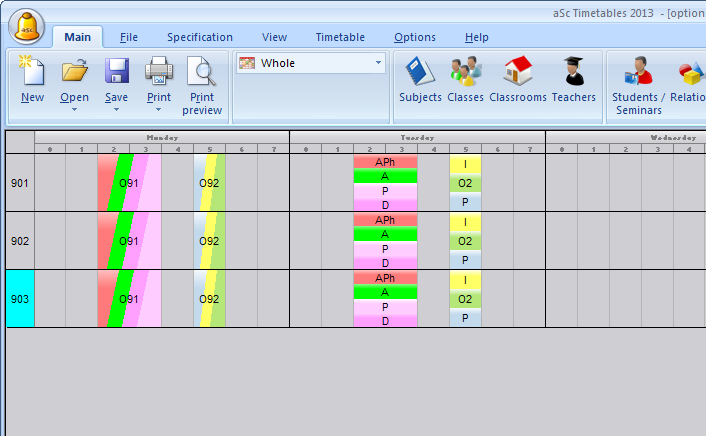Click the O91 lesson card in row 901
706x436 pixels.
tap(129, 184)
